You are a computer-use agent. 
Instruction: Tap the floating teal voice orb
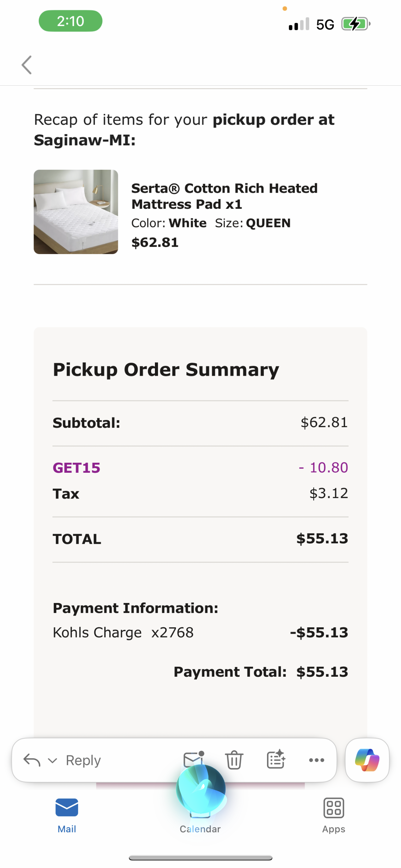click(201, 789)
